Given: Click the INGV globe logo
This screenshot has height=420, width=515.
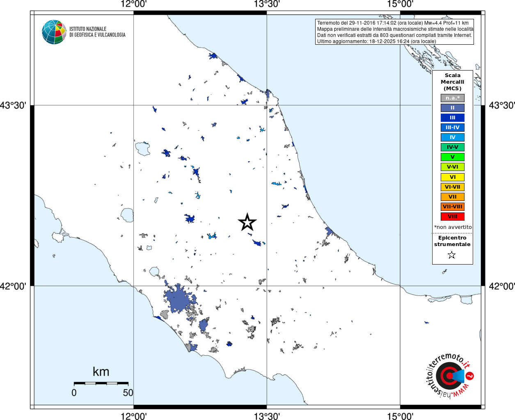Looking at the screenshot, I should tap(54, 32).
